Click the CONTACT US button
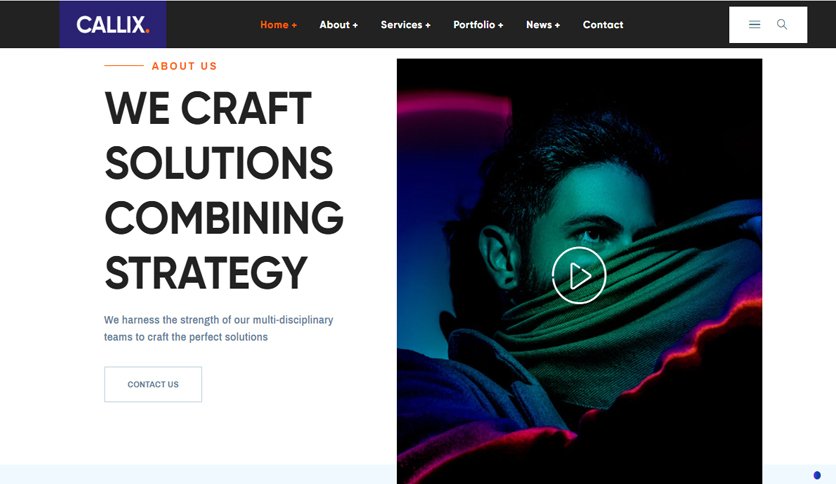The image size is (836, 484). tap(153, 384)
